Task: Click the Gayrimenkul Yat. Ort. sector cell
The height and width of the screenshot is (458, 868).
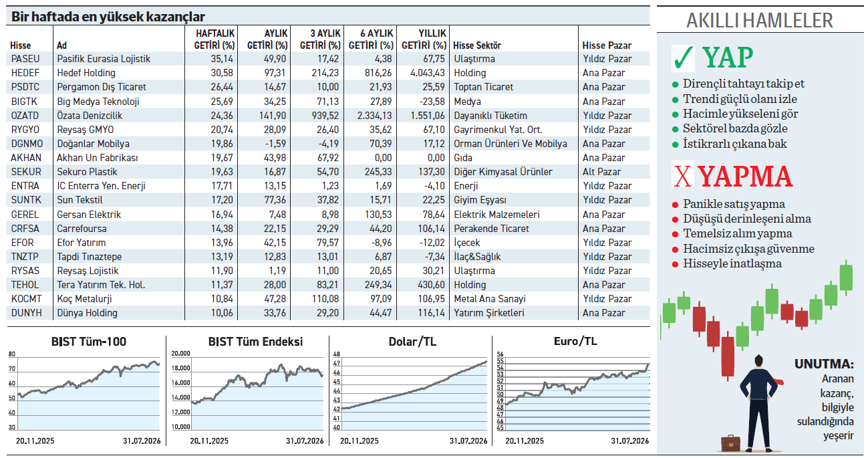Action: [498, 130]
